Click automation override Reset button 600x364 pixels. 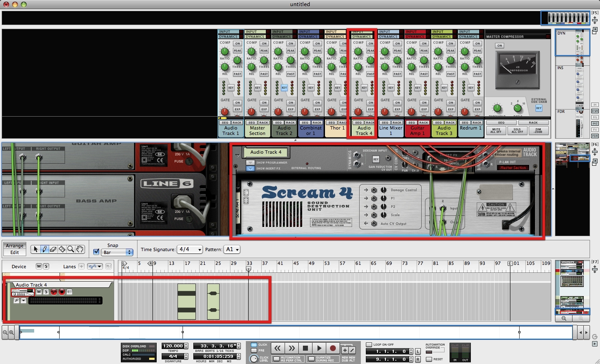pos(429,359)
